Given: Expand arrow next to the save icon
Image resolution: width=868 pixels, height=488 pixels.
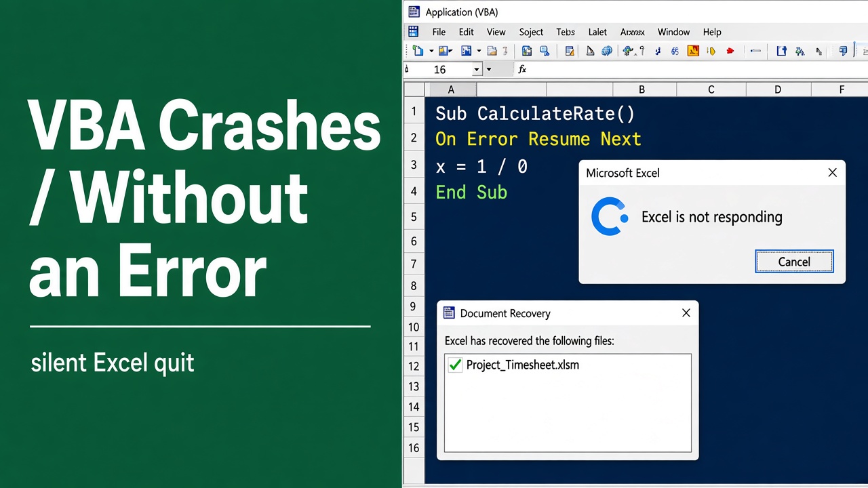Looking at the screenshot, I should tap(479, 51).
